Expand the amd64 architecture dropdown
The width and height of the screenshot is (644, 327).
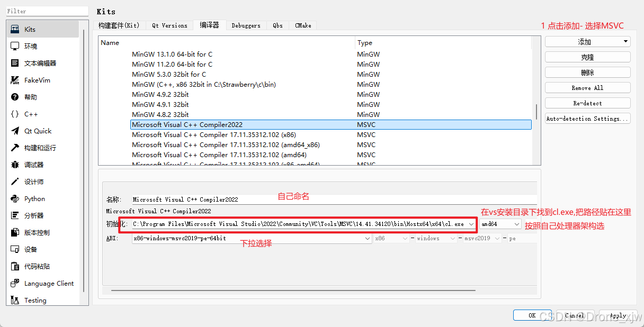pos(500,224)
